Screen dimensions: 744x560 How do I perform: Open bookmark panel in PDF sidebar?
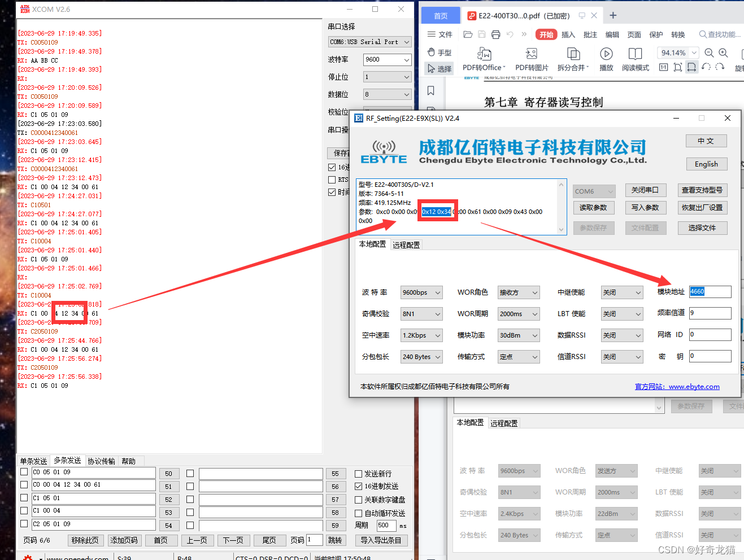click(431, 91)
